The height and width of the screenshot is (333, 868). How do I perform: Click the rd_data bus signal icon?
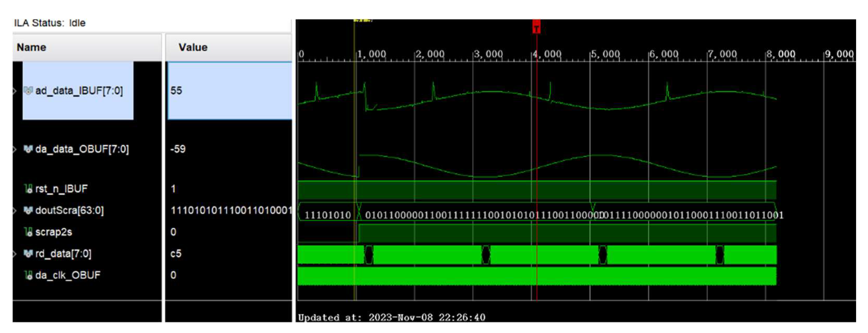click(28, 254)
